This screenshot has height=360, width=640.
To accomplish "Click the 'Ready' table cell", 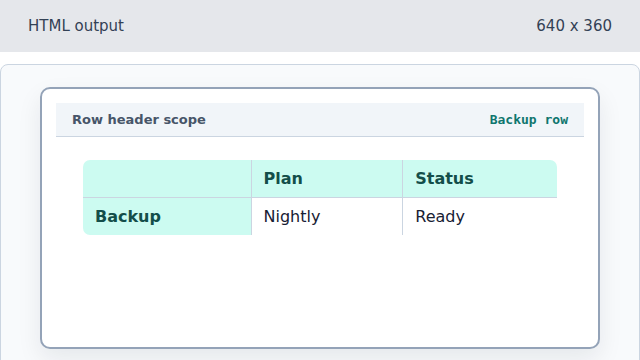I will (x=480, y=216).
